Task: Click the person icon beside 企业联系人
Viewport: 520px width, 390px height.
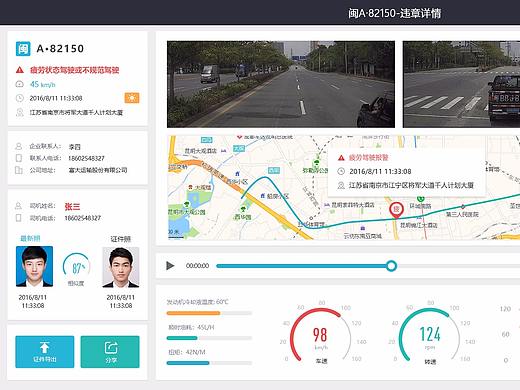Action: pyautogui.click(x=19, y=146)
